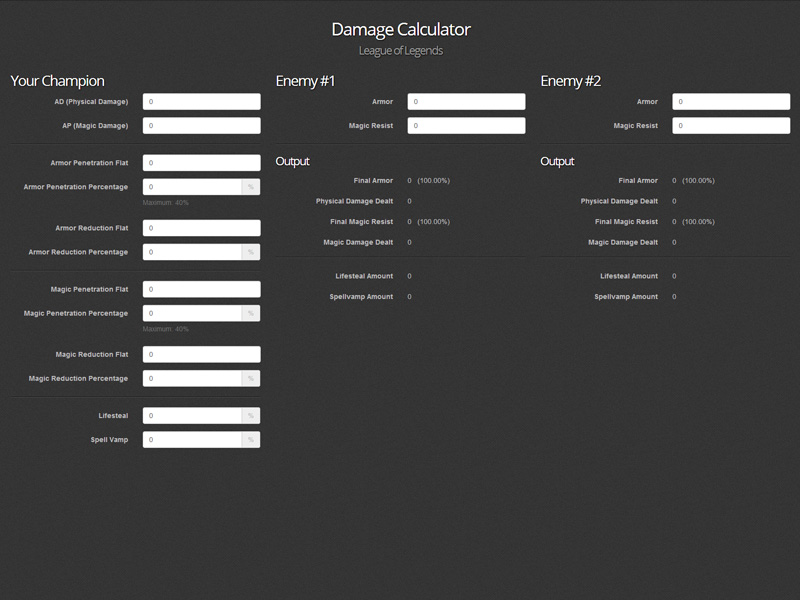This screenshot has width=800, height=600.
Task: Click the percent addon of Armor Reduction Percentage
Action: 251,252
